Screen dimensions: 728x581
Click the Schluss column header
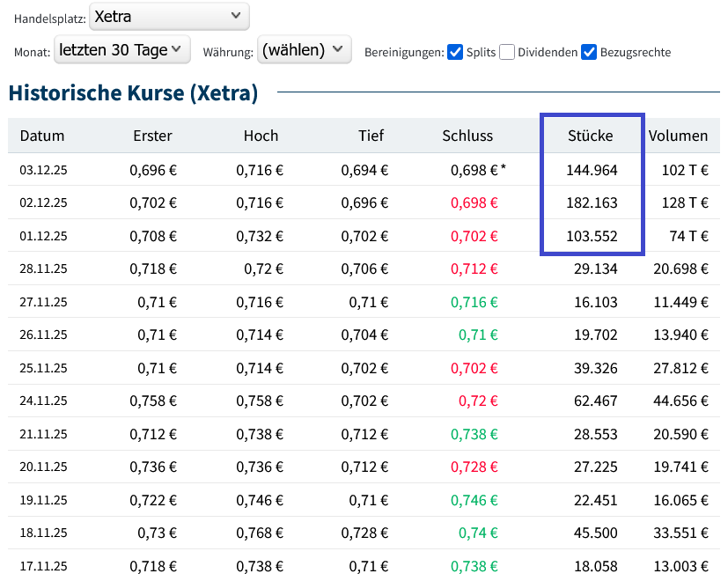pos(467,136)
